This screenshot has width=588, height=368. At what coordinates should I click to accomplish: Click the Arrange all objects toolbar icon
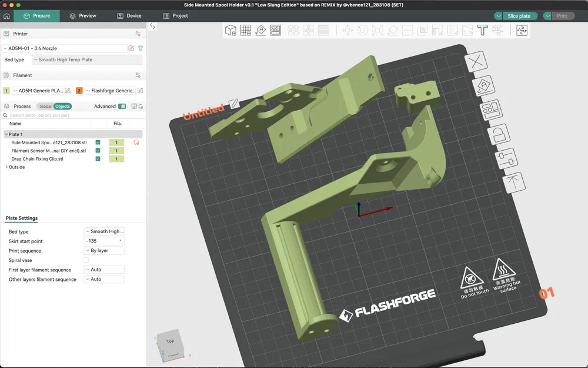(x=275, y=31)
